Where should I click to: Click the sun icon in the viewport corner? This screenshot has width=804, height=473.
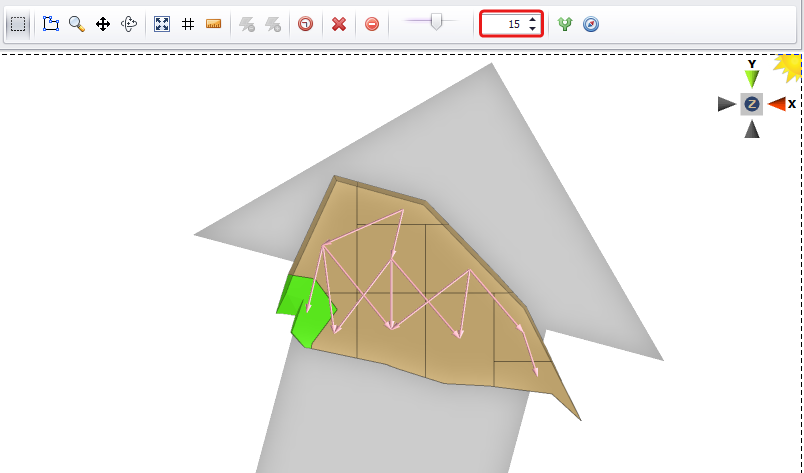pos(789,68)
